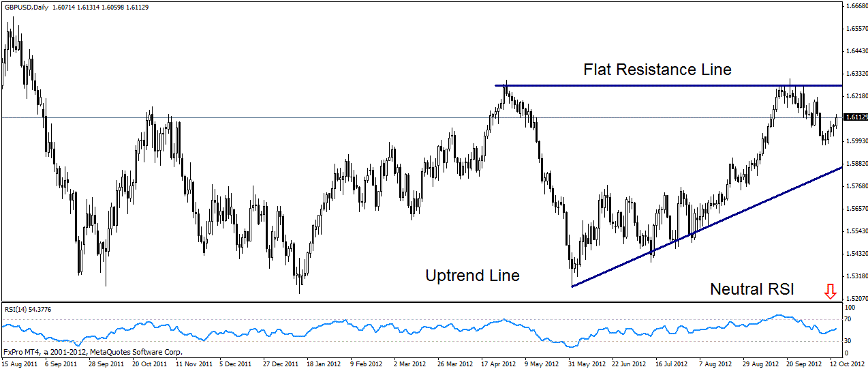Click the GBPUSD,Daily chart title

pos(26,7)
